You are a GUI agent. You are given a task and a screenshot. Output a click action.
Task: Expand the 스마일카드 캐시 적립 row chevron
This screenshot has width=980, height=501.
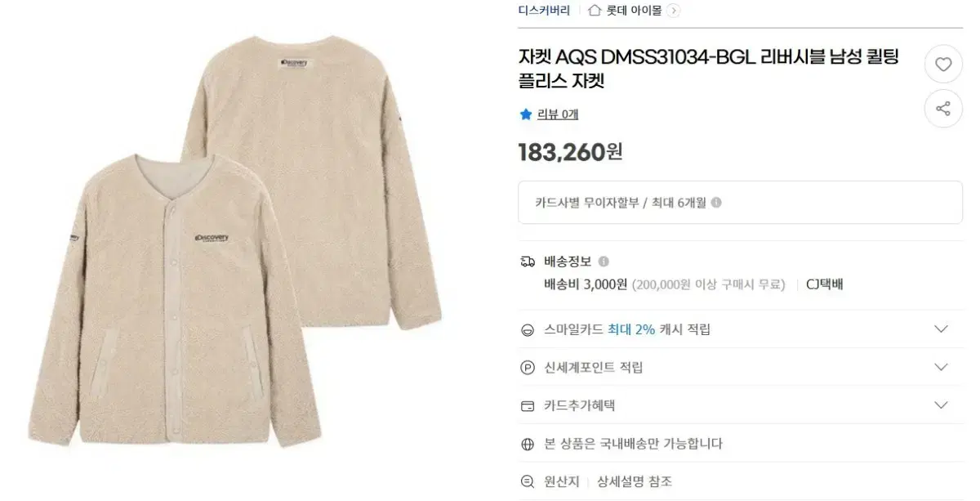point(941,329)
